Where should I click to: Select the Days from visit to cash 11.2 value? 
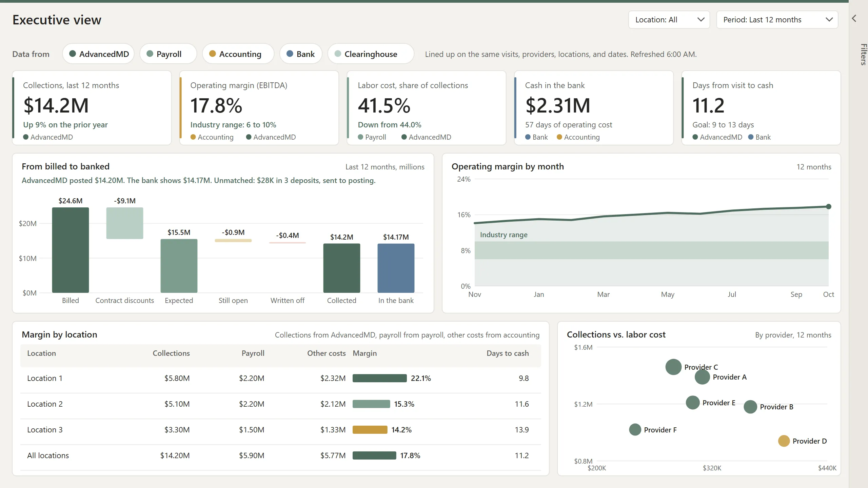[708, 105]
